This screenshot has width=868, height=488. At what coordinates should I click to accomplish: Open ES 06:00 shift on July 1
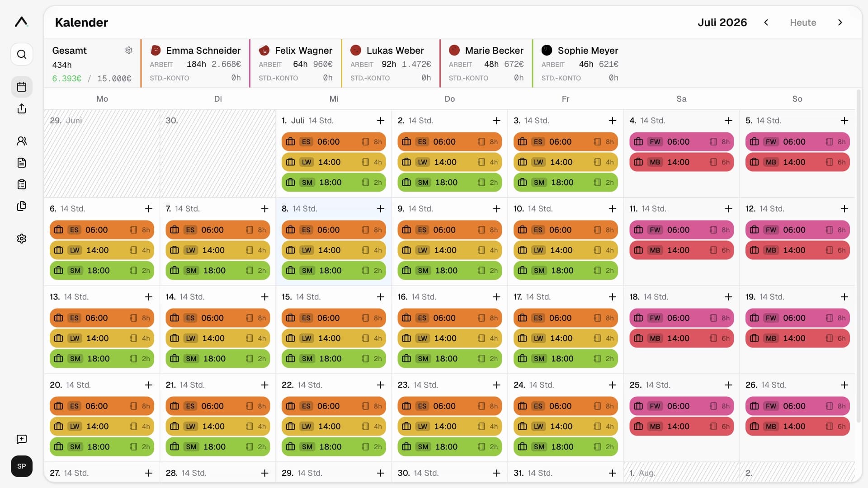(x=334, y=142)
